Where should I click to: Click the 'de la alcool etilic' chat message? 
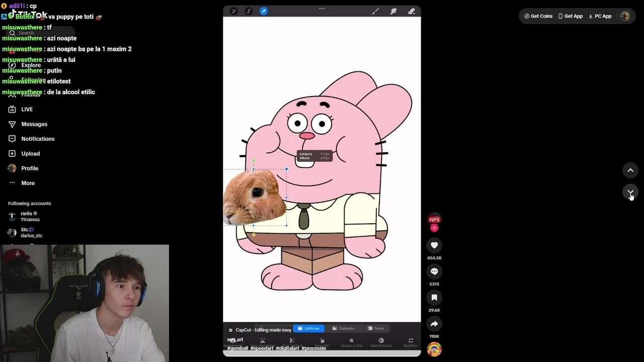(x=48, y=92)
